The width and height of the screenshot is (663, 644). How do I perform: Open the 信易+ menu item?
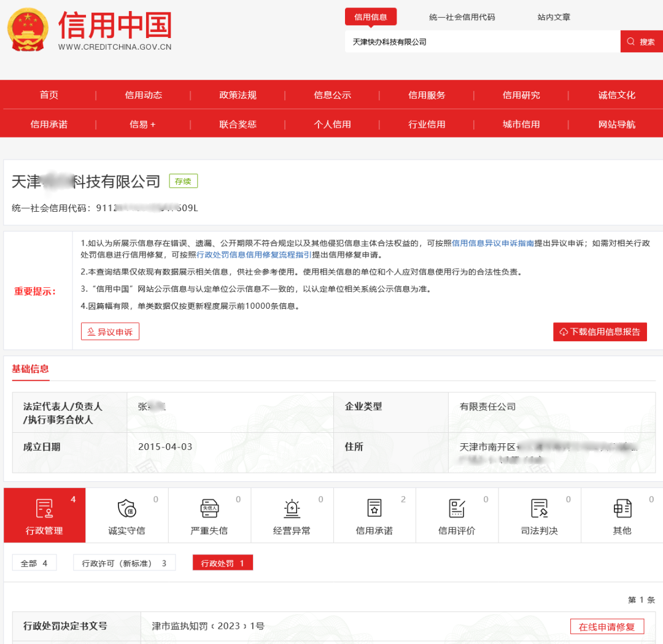142,124
